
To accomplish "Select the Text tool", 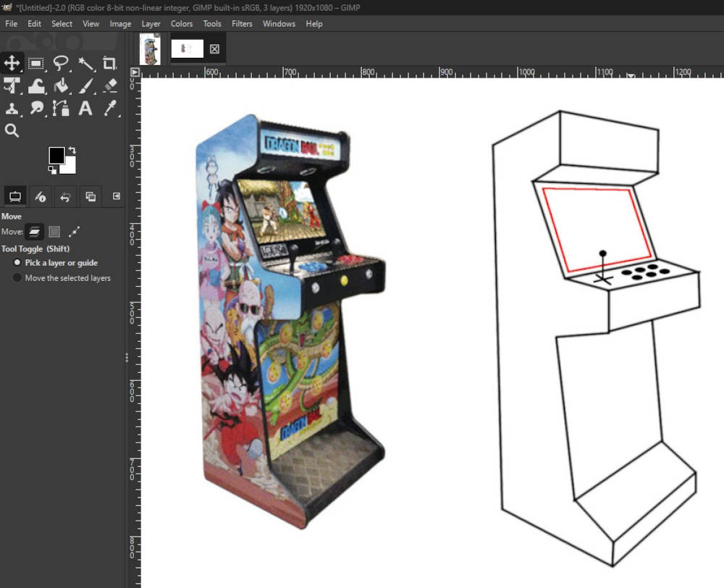I will tap(85, 109).
